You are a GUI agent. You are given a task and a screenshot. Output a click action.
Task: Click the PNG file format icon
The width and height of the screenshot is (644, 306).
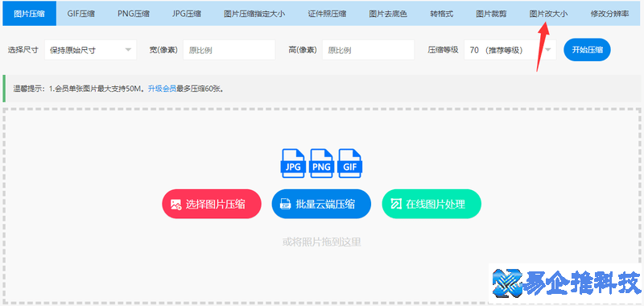click(321, 163)
